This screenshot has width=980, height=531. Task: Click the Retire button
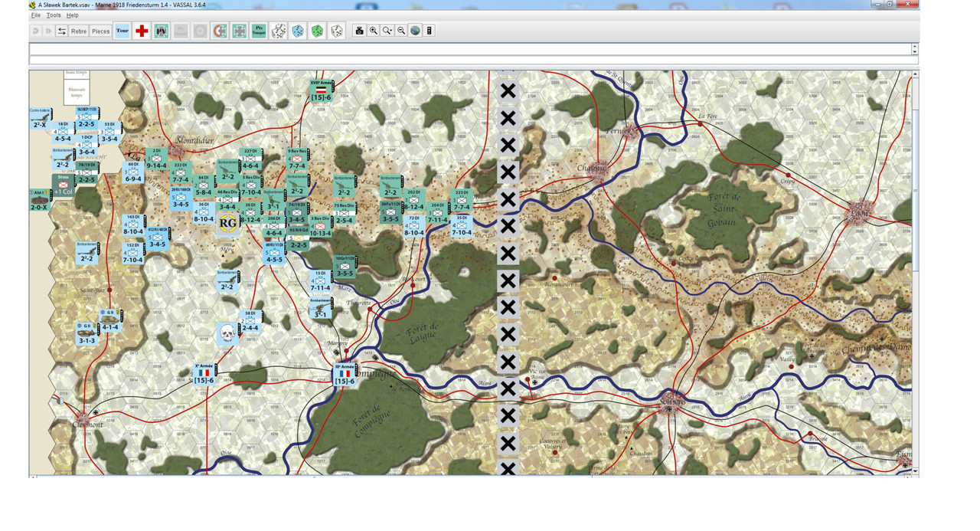tap(79, 31)
